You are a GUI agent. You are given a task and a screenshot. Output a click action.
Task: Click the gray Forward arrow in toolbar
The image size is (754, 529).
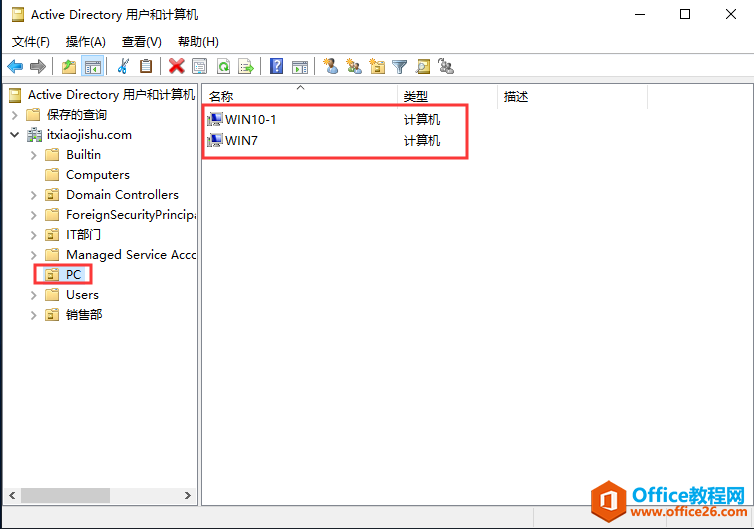(x=38, y=66)
